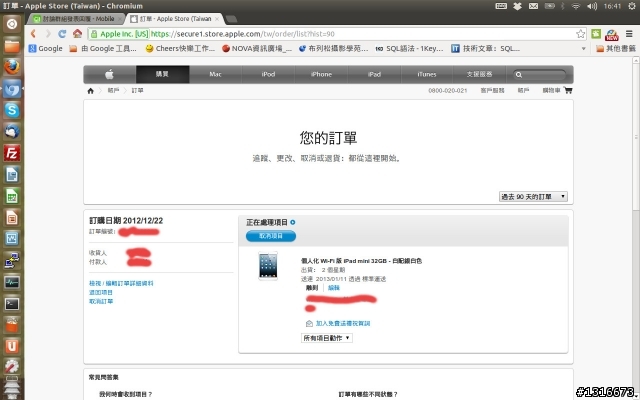The height and width of the screenshot is (400, 640).
Task: Open the iPad menu item
Action: point(374,74)
